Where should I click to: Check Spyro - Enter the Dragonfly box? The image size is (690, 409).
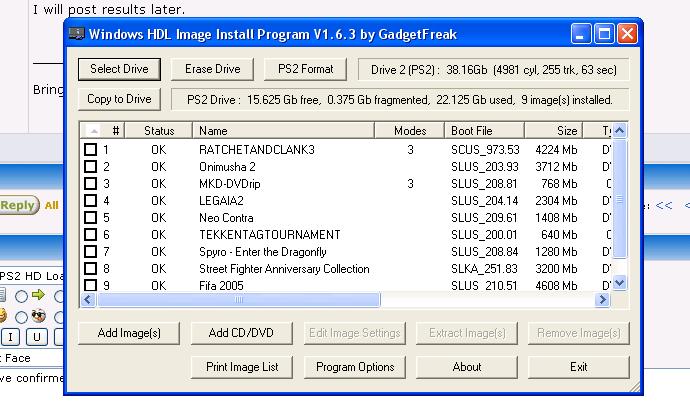pyautogui.click(x=90, y=252)
